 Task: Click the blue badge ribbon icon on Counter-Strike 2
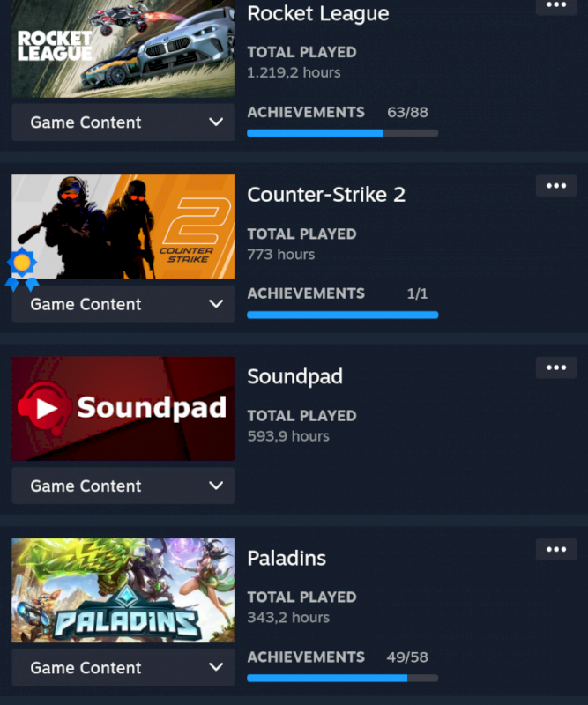tap(22, 269)
